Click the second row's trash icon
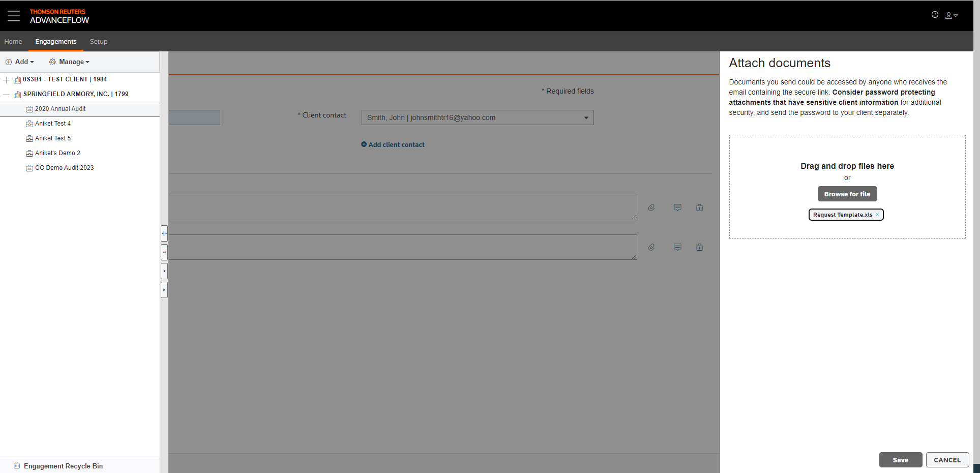 [700, 247]
